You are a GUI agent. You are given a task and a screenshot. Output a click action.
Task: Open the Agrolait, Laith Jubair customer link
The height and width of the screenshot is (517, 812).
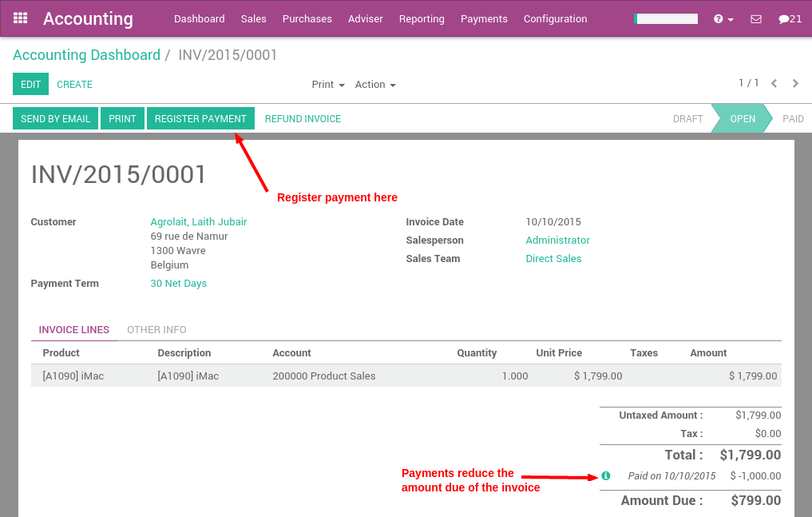[x=197, y=222]
